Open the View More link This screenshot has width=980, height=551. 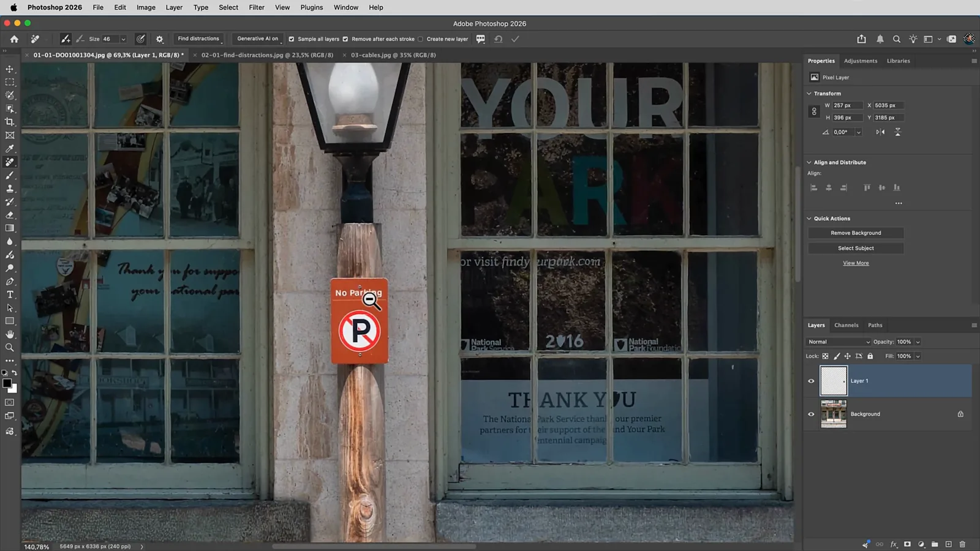(x=856, y=263)
